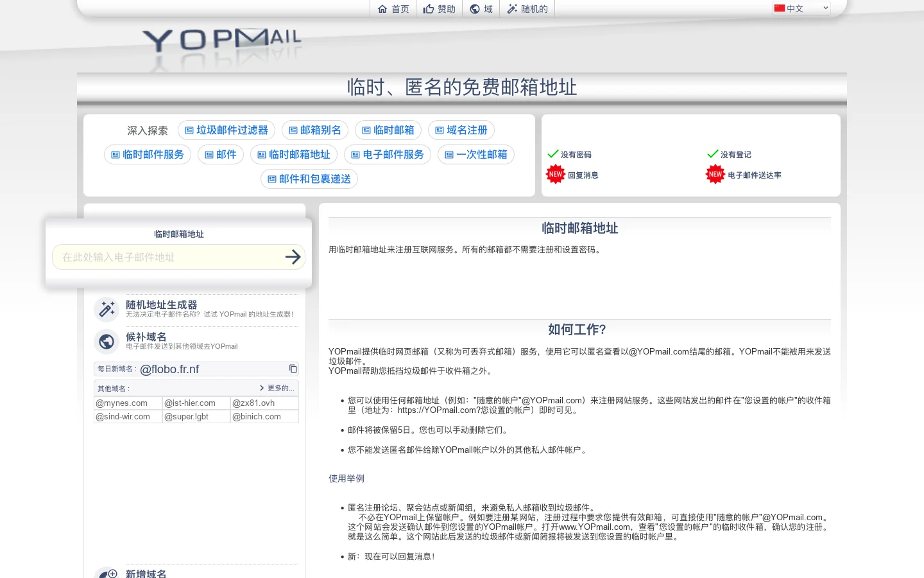The image size is (924, 578).
Task: Click the globe icon in top menu
Action: click(475, 9)
